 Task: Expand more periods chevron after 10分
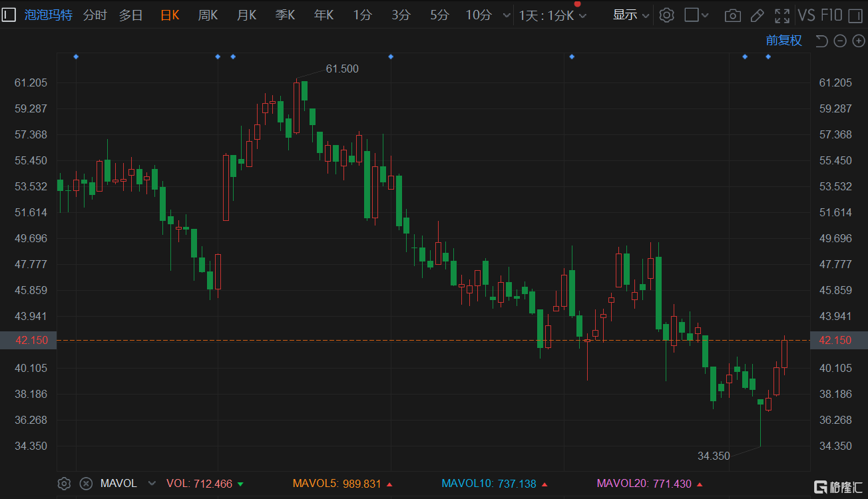click(507, 15)
